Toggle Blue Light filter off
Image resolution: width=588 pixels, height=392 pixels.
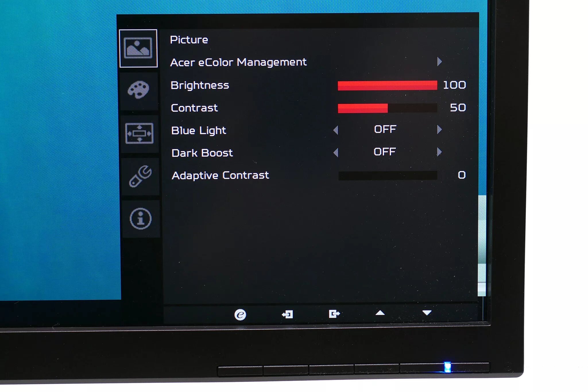coord(385,129)
